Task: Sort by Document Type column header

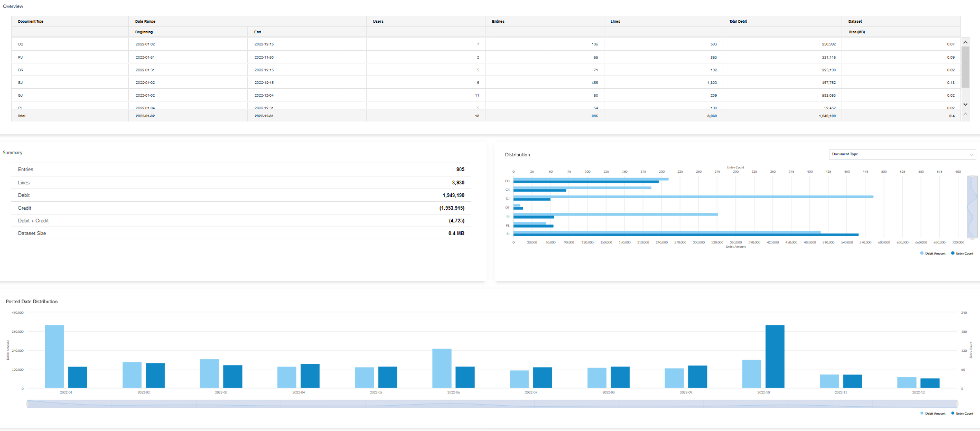Action: (31, 22)
